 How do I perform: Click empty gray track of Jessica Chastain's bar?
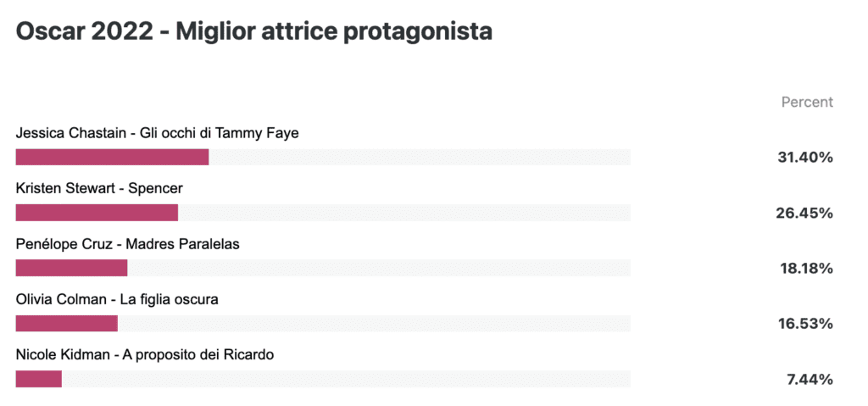pos(420,158)
